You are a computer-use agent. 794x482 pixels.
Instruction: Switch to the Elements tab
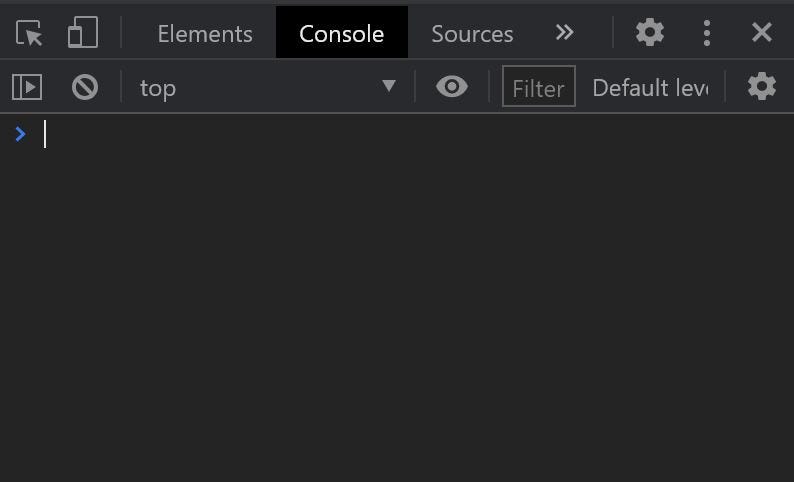[x=205, y=34]
